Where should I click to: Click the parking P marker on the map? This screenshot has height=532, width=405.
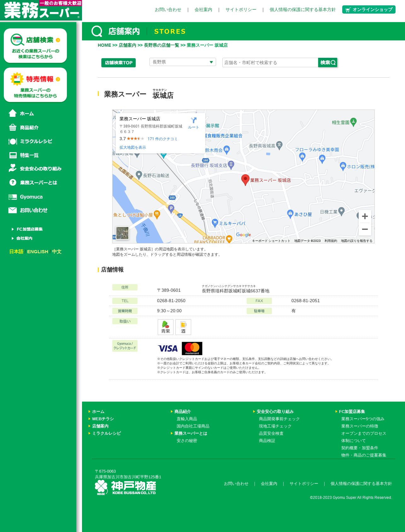171,209
